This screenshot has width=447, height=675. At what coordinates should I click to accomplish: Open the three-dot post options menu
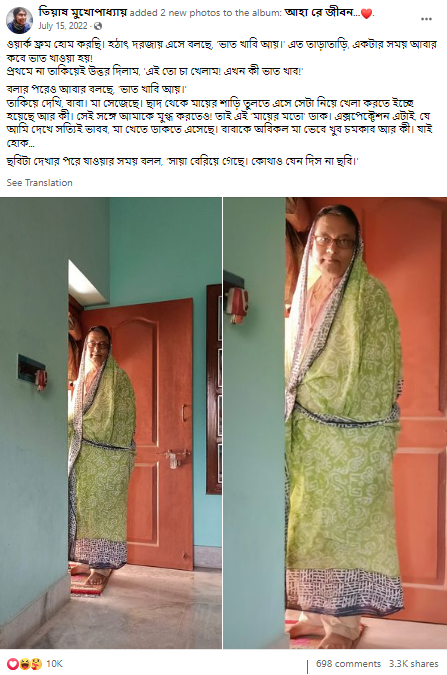tap(426, 19)
